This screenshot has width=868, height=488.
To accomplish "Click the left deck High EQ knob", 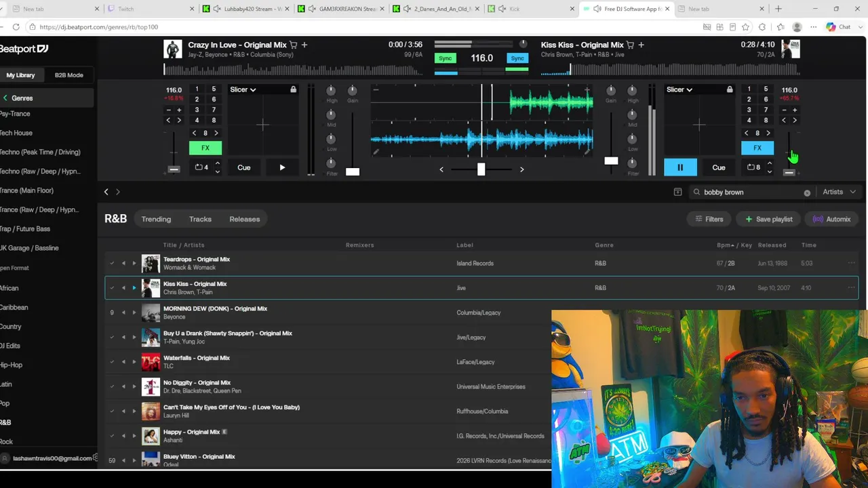I will point(332,90).
